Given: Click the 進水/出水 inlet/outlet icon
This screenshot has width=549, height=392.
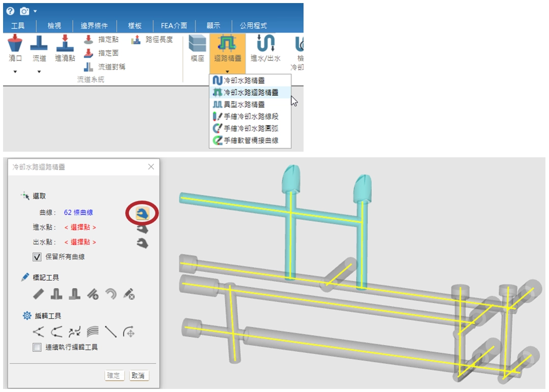Looking at the screenshot, I should pyautogui.click(x=265, y=49).
